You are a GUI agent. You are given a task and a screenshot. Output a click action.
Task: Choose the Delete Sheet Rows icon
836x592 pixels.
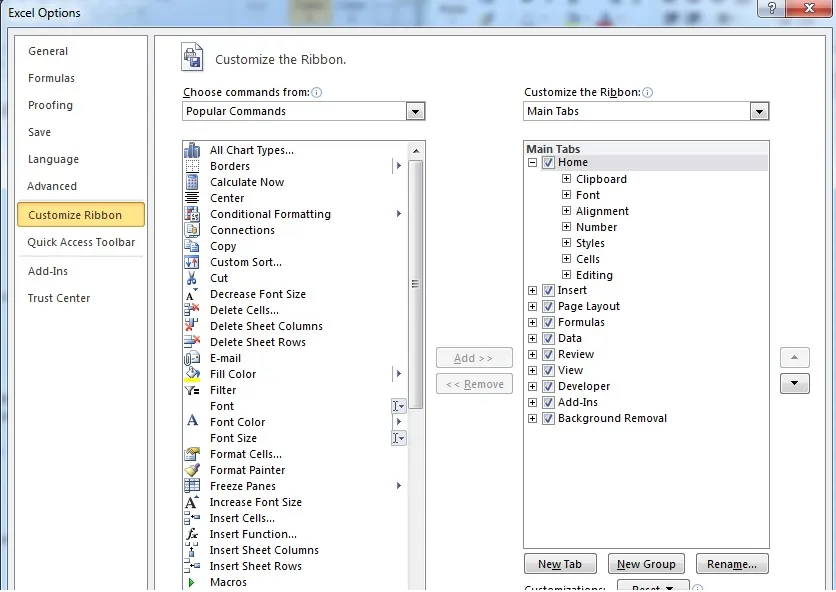pyautogui.click(x=192, y=341)
